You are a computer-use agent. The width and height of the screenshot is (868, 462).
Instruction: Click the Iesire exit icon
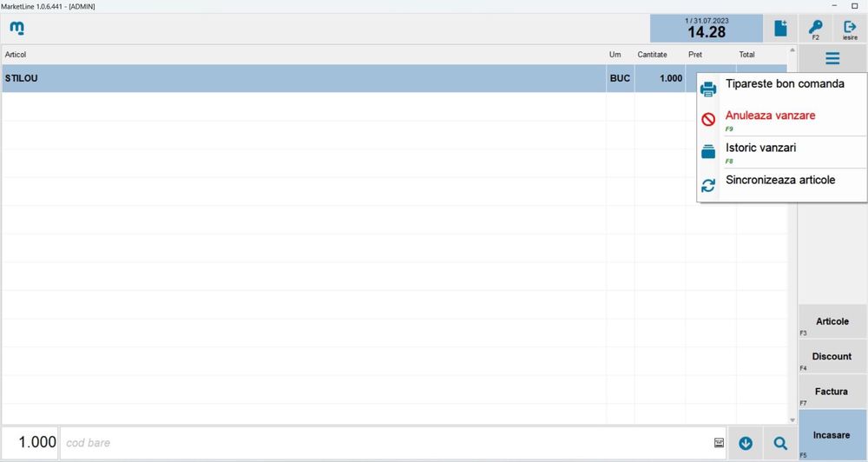(x=850, y=29)
